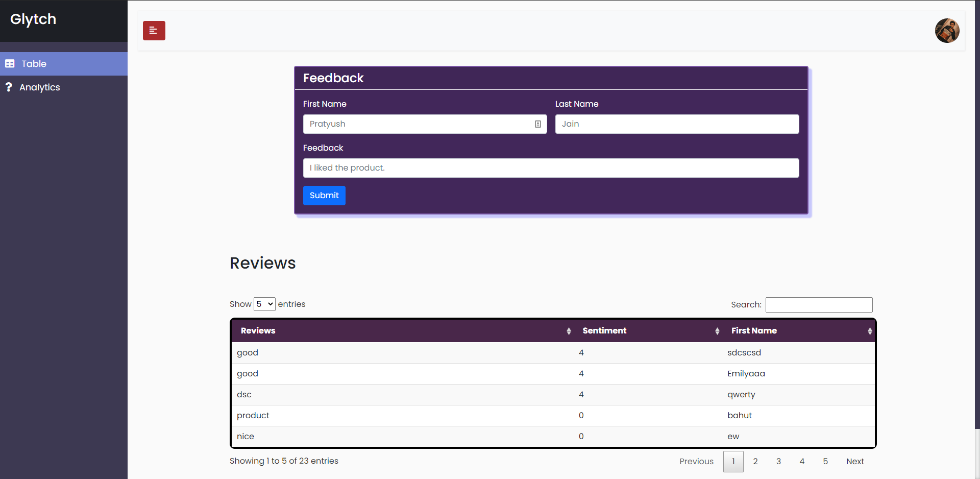Open the Show entries count dropdown
Image resolution: width=980 pixels, height=479 pixels.
click(x=264, y=304)
